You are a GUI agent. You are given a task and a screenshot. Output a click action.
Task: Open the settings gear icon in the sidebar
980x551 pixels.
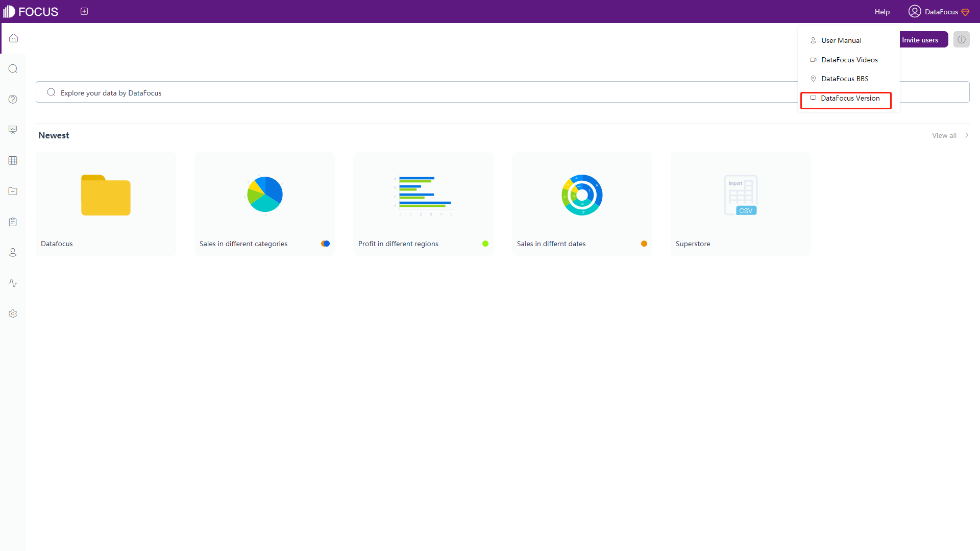[13, 314]
